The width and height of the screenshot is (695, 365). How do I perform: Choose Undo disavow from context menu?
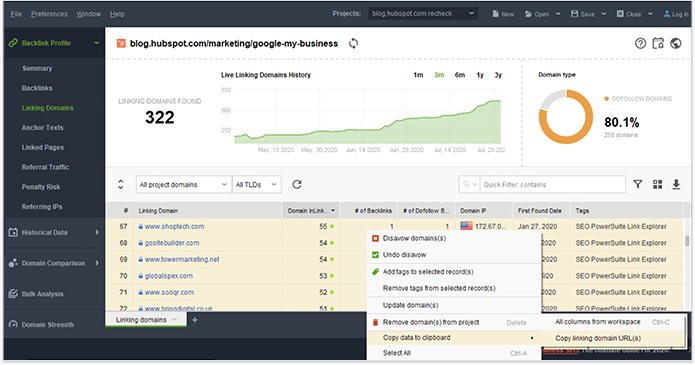[x=453, y=255]
